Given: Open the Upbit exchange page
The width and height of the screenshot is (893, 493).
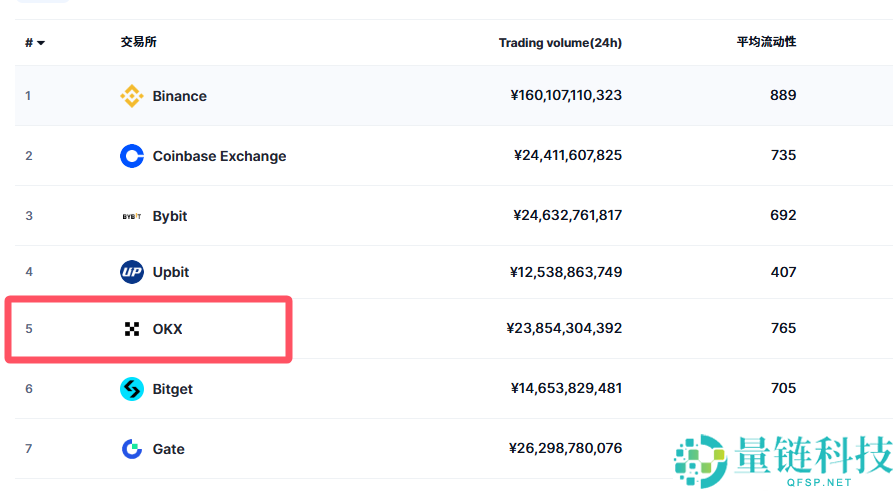Looking at the screenshot, I should [x=171, y=272].
